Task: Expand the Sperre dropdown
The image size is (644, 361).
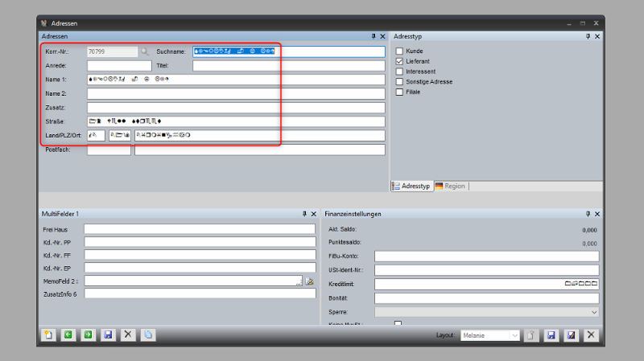Action: 594,311
